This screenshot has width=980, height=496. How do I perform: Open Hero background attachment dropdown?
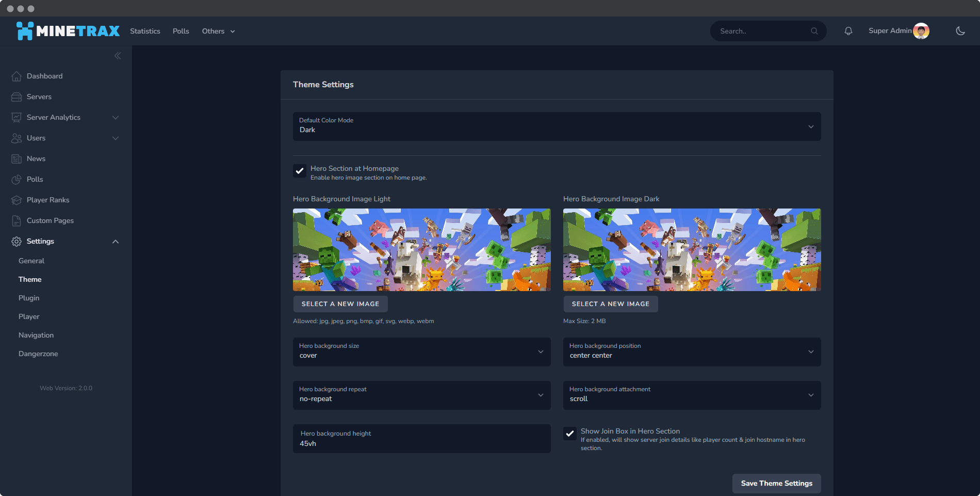pos(692,395)
